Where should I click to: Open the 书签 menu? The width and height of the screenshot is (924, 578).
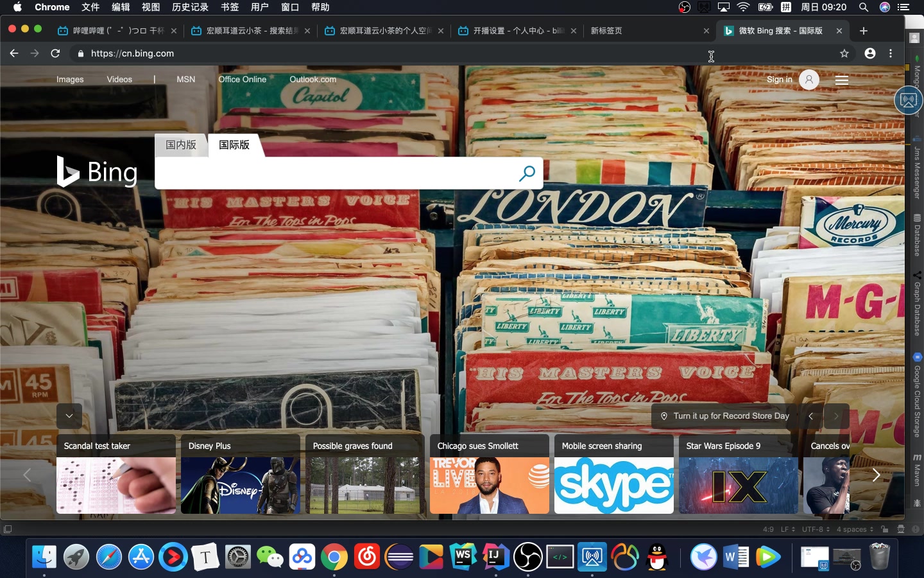pos(230,7)
